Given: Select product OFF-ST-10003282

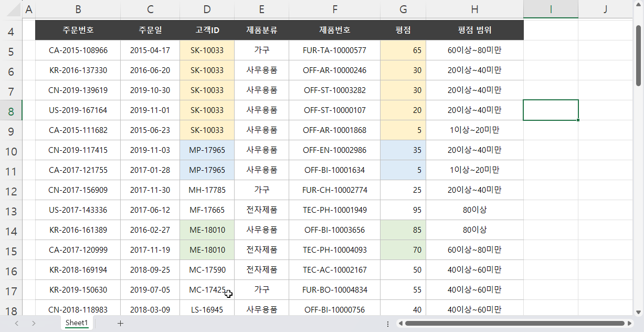Looking at the screenshot, I should coord(334,90).
